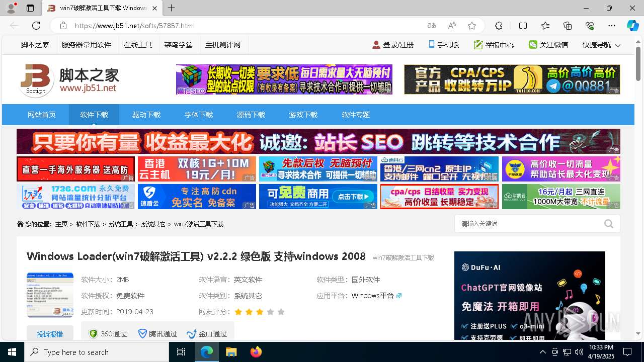Open the favorites list icon
The width and height of the screenshot is (644, 362).
(545, 26)
